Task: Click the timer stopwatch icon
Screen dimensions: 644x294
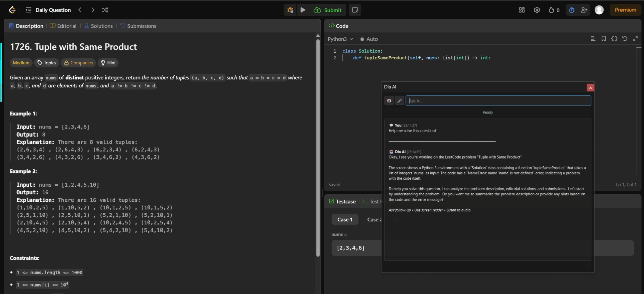Action: tap(572, 10)
